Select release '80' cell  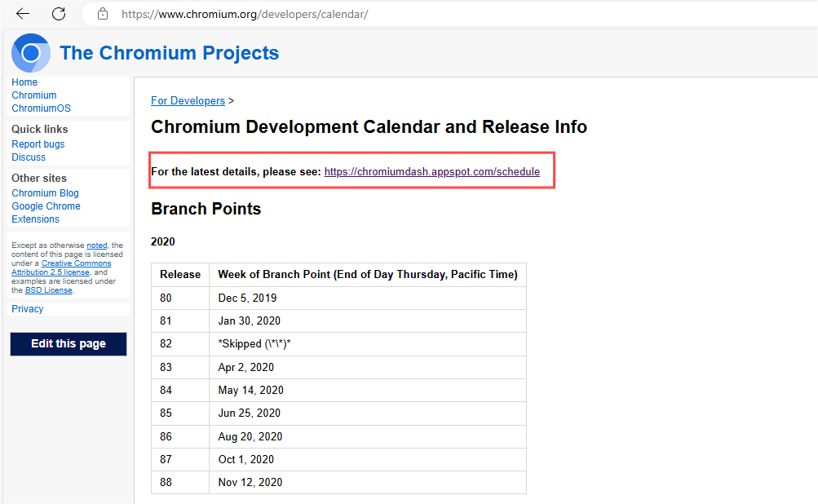(x=180, y=298)
